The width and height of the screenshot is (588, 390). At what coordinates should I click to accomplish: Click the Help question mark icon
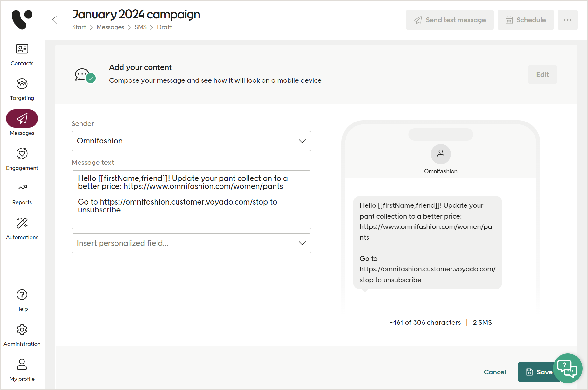(22, 295)
